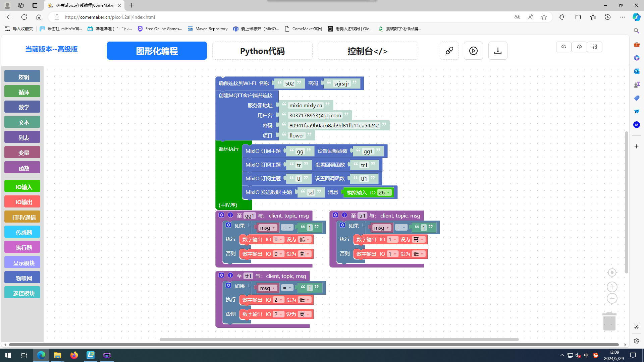Click the download code icon
This screenshot has width=644, height=362.
tap(498, 51)
